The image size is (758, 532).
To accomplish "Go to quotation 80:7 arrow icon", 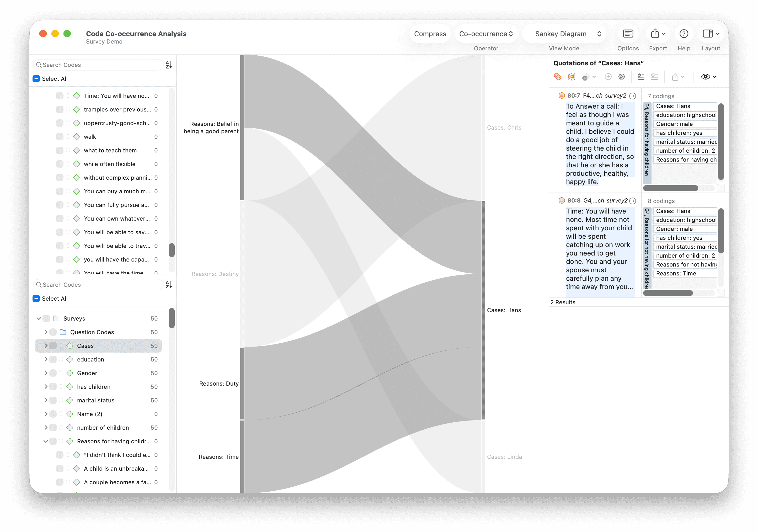I will (633, 96).
